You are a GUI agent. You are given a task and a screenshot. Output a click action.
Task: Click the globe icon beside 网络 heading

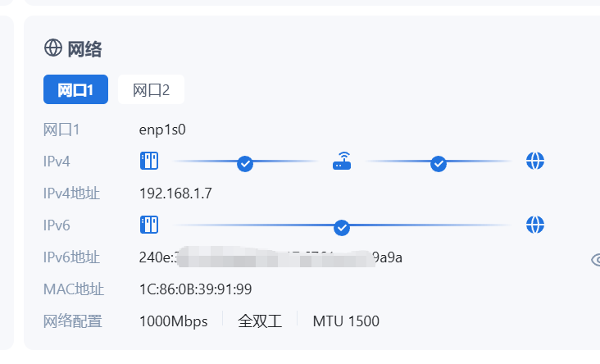[x=53, y=48]
